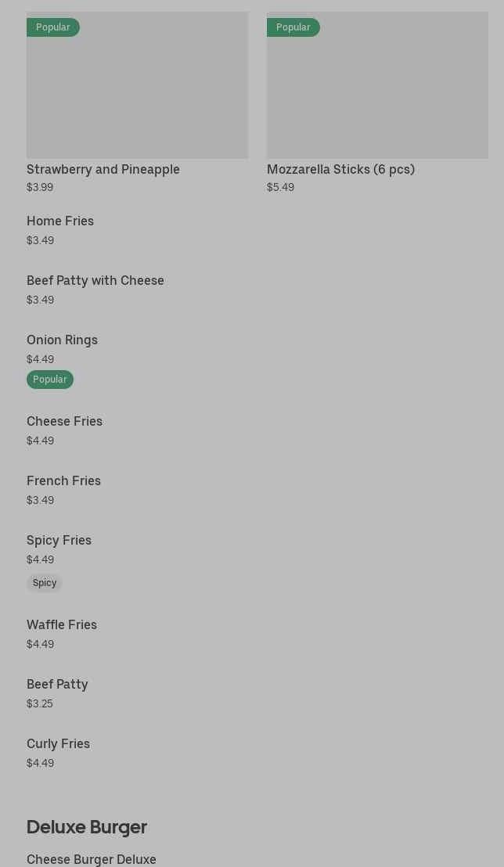The width and height of the screenshot is (504, 867).
Task: Click the $3.25 Beef Patty price
Action: 40,703
